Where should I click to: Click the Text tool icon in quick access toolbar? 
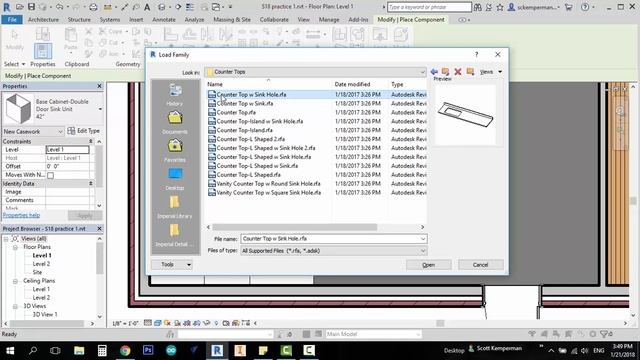(147, 7)
